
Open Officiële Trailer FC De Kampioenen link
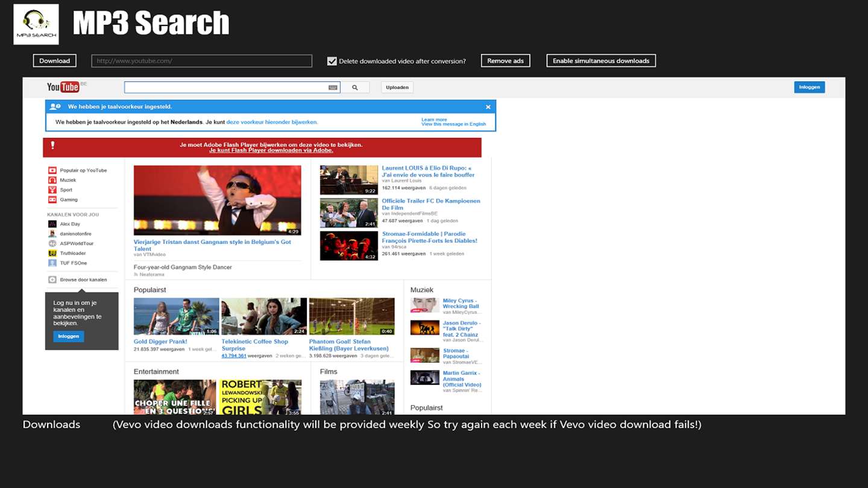pos(431,204)
